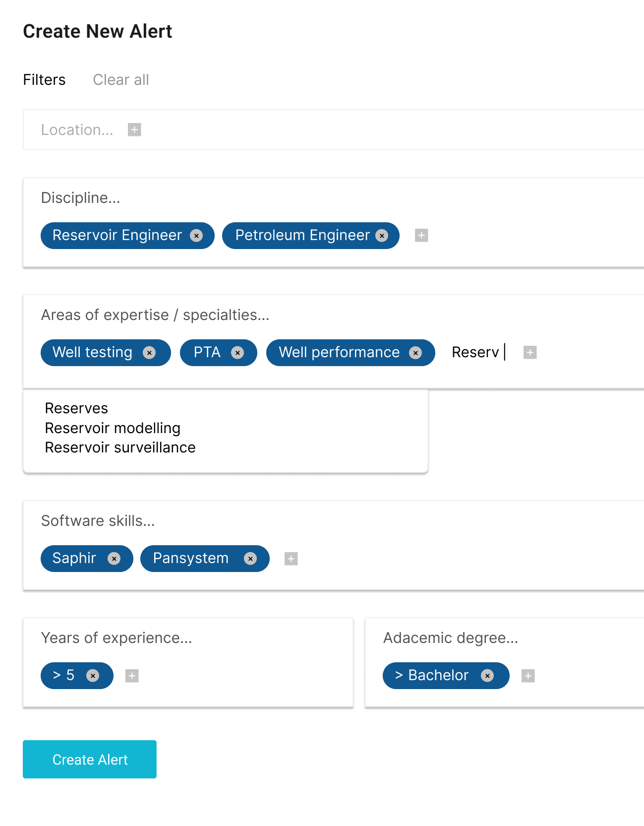644x826 pixels.
Task: Add years of experience with plus icon
Action: pyautogui.click(x=132, y=676)
